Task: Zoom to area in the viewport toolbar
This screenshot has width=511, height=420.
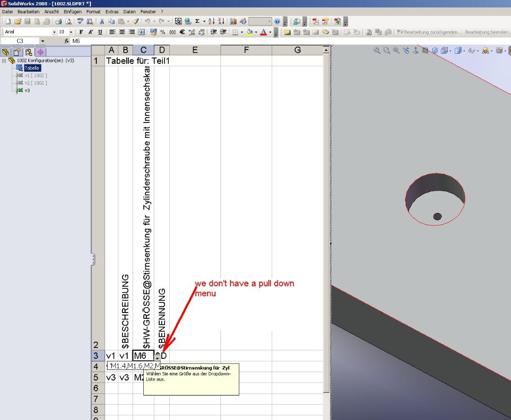Action: click(386, 51)
